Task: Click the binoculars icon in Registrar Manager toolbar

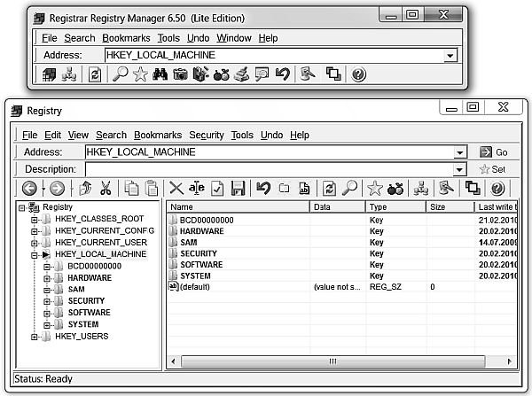Action: (160, 74)
